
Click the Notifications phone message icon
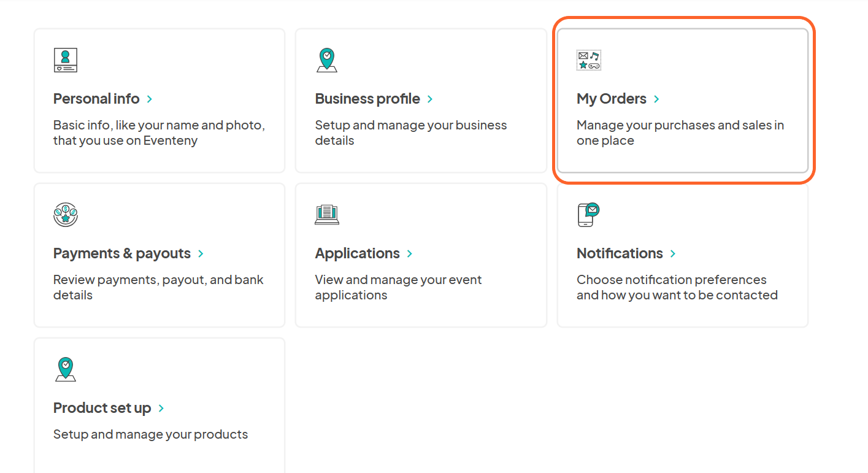click(589, 215)
